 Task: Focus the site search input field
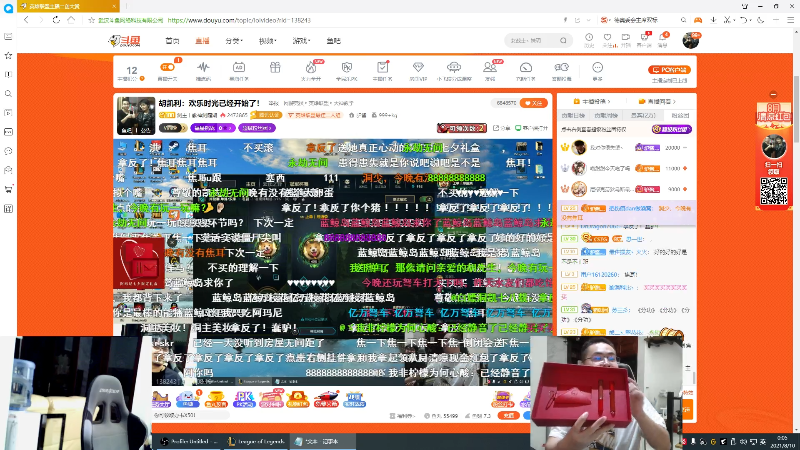click(x=531, y=40)
